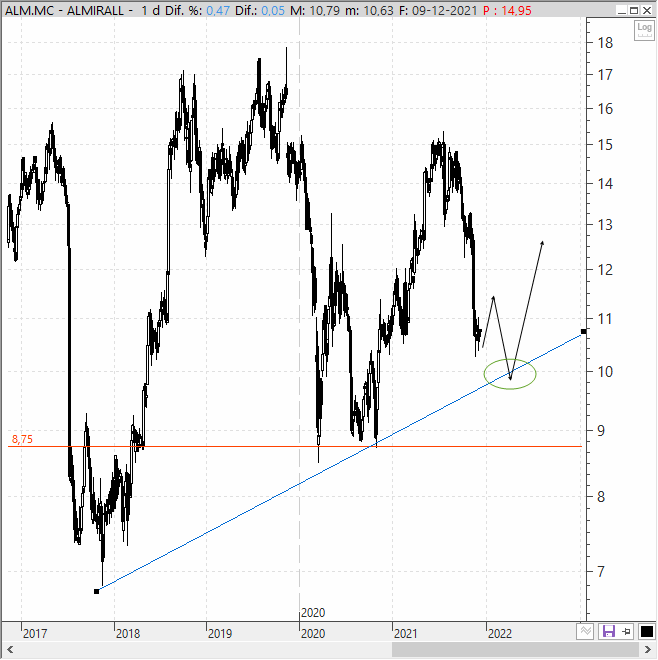Expand the double-chevron collapse icon
The image size is (658, 660).
point(585,631)
